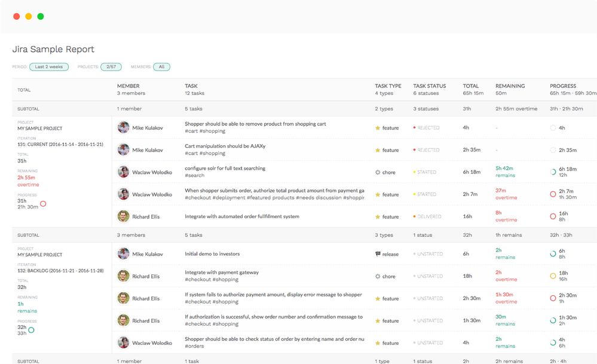This screenshot has width=597, height=364.
Task: Click Richard Ellis avatar in order fullfillment row
Action: [x=123, y=216]
